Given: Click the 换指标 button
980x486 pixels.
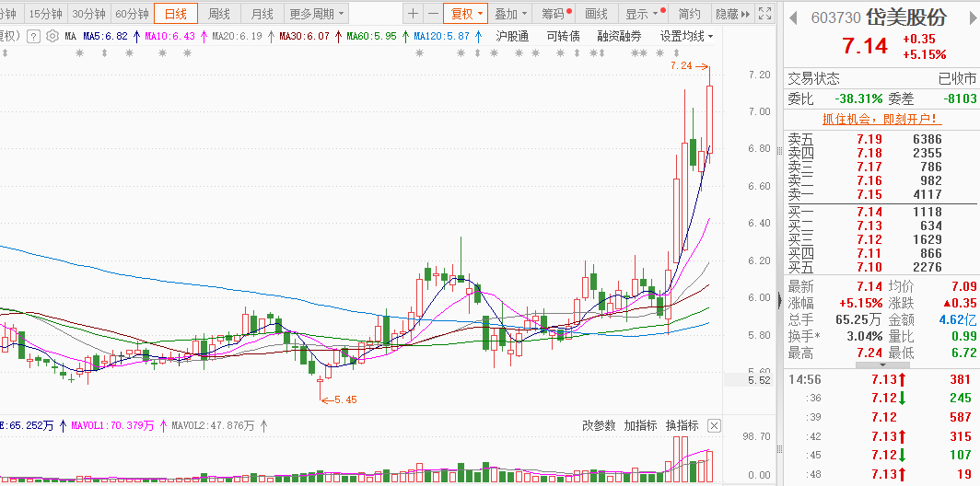Looking at the screenshot, I should coord(682,425).
